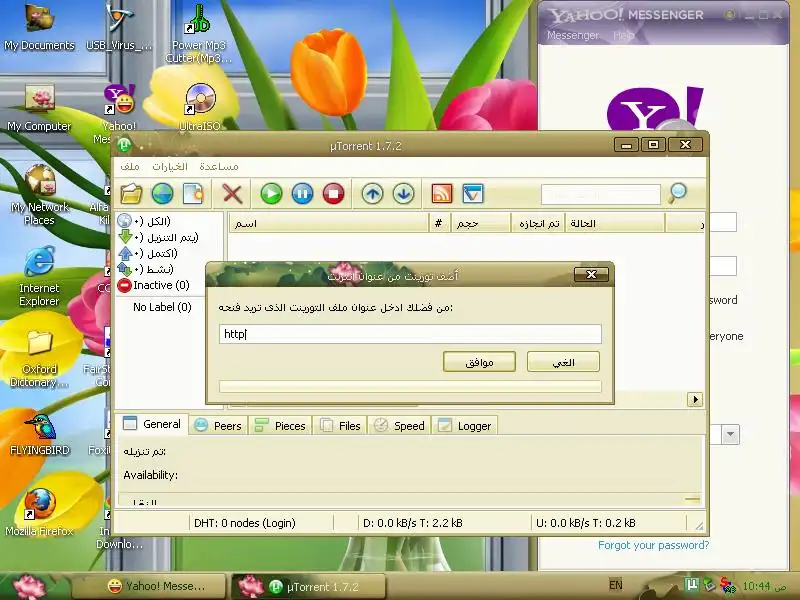Click the blue Pause torrent button
Screen dimensions: 800x600
[303, 194]
